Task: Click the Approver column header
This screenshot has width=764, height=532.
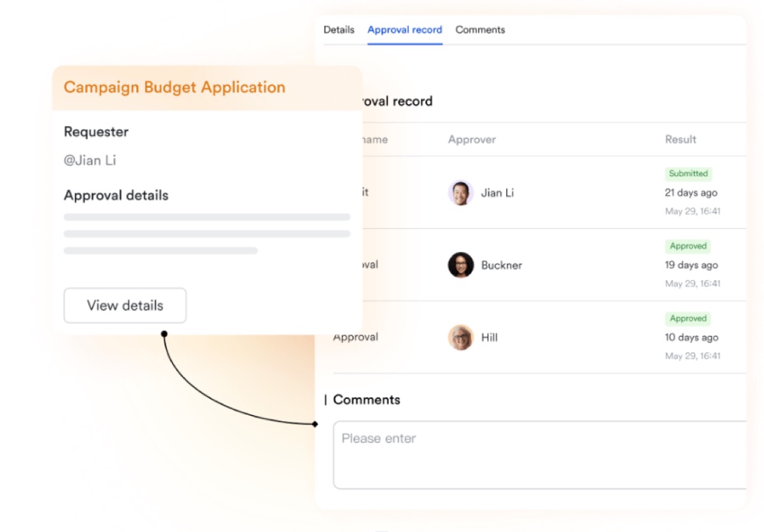Action: coord(472,140)
